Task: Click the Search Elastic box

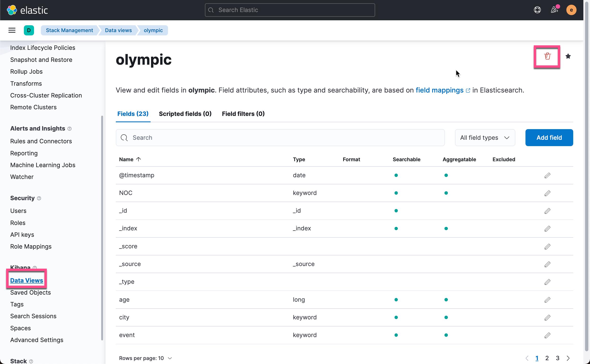Action: point(290,10)
